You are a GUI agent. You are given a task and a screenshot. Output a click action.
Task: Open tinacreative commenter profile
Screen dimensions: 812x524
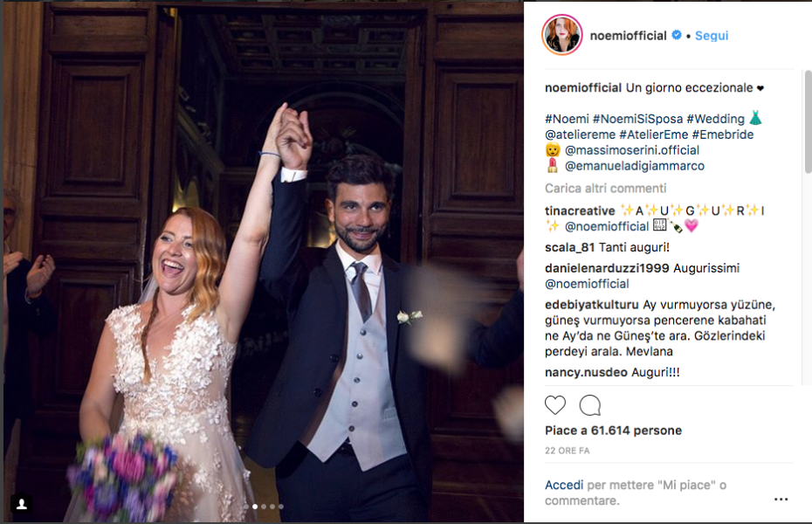[x=580, y=211]
